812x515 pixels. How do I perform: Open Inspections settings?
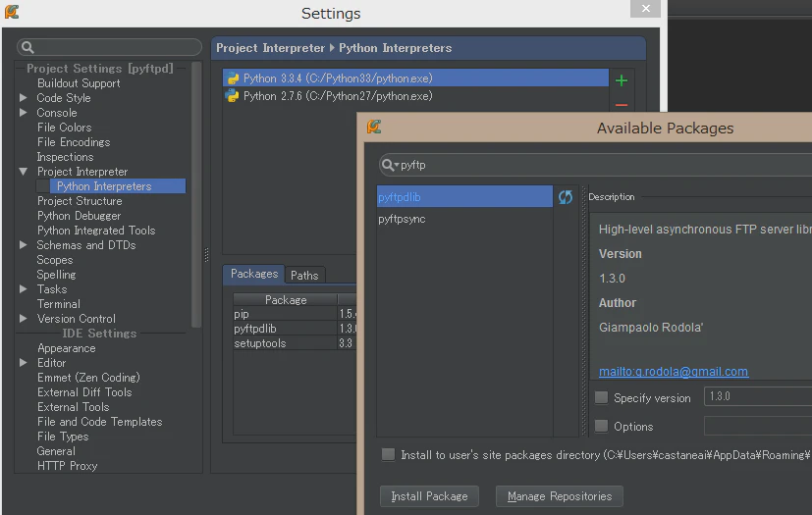[65, 156]
